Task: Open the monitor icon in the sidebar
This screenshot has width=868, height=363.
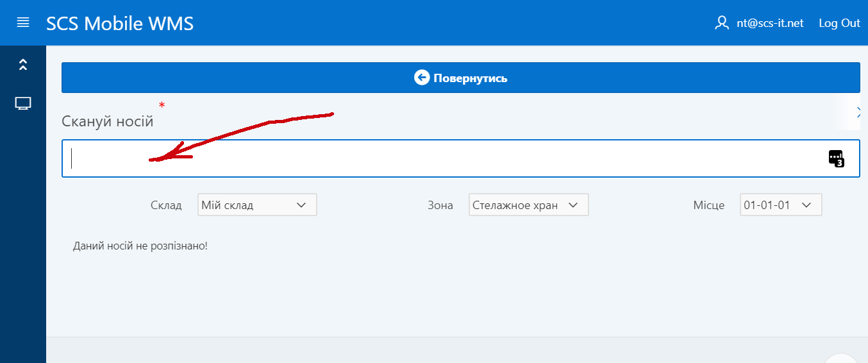Action: (23, 103)
